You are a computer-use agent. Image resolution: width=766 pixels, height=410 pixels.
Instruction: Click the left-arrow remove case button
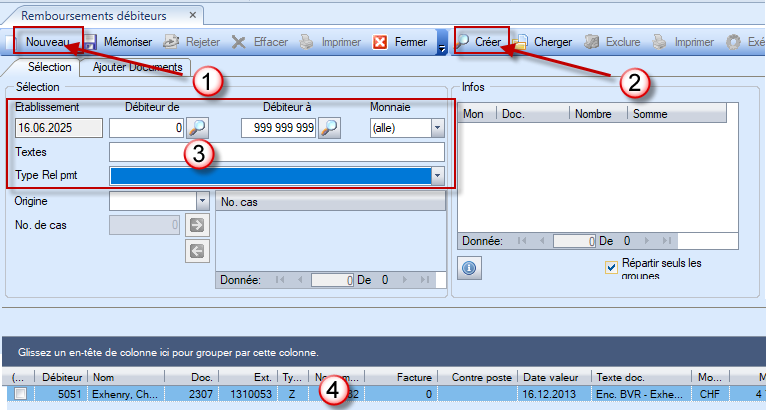tap(197, 251)
